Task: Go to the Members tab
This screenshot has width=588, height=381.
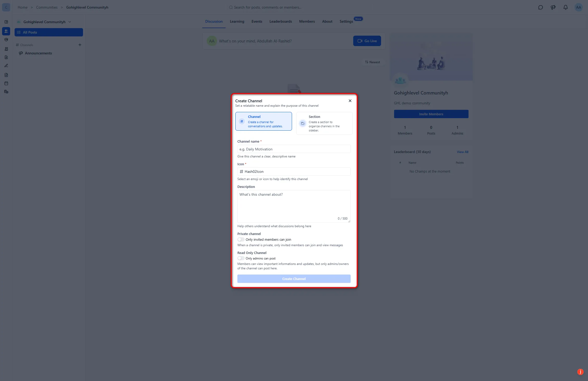Action: [x=307, y=21]
